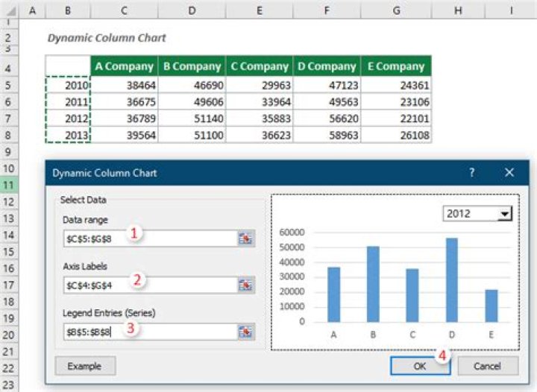Image resolution: width=537 pixels, height=392 pixels.
Task: Click cell with value 39564
Action: pos(124,135)
